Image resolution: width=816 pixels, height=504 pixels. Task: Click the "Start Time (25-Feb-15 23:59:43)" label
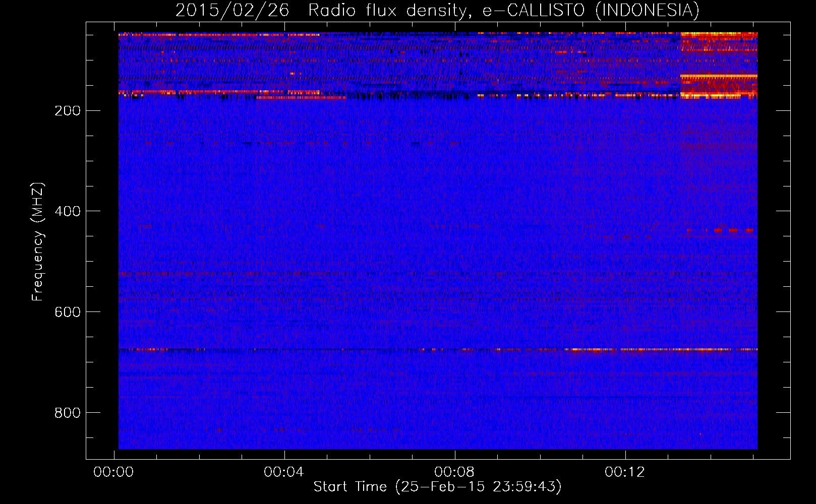point(437,487)
